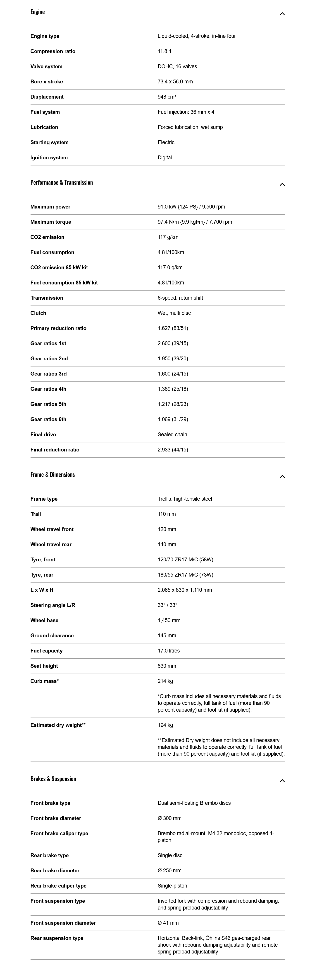This screenshot has width=310, height=980.
Task: Select the Seat height 830 mm value
Action: tap(167, 666)
